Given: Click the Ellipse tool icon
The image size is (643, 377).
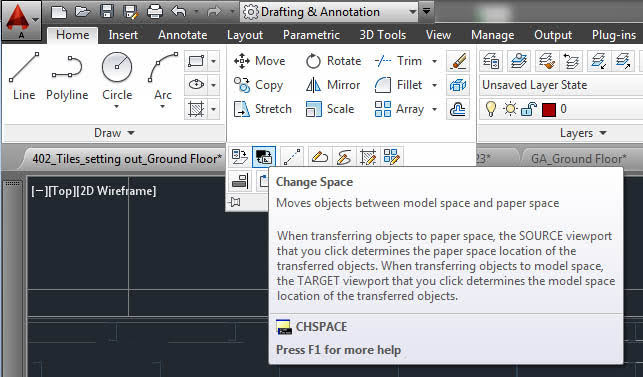Looking at the screenshot, I should 196,85.
